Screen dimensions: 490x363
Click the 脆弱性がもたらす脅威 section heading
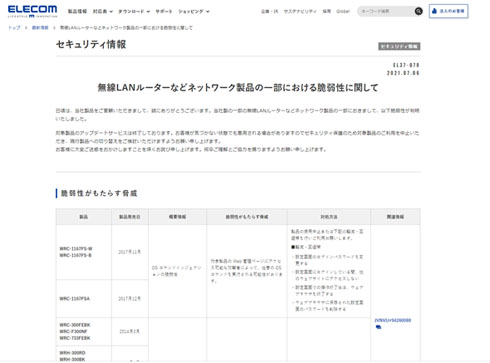[x=99, y=193]
